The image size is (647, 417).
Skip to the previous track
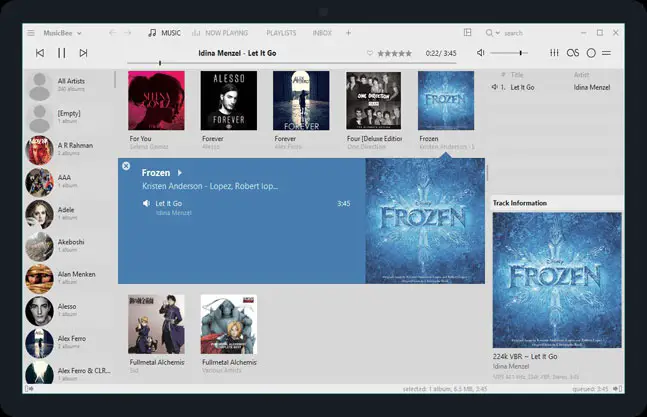click(40, 53)
